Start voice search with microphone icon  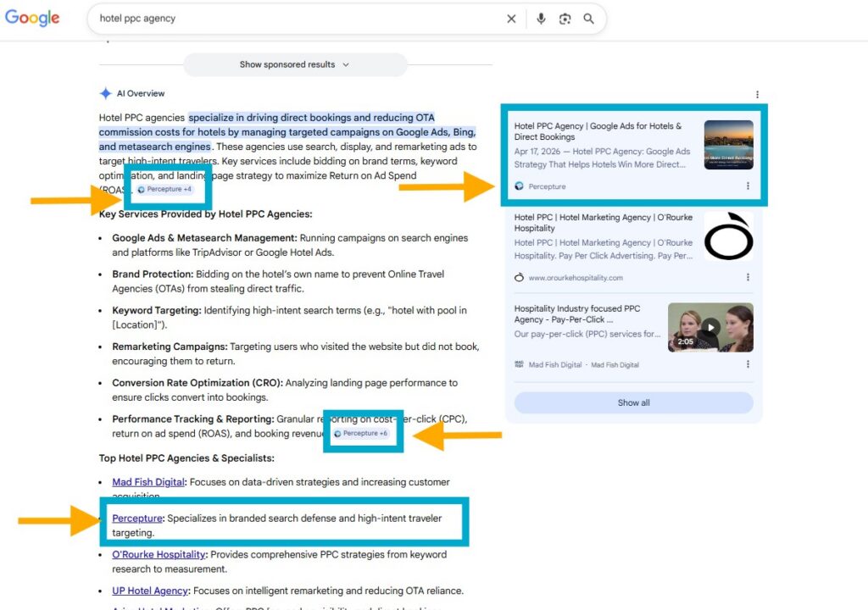pos(541,19)
